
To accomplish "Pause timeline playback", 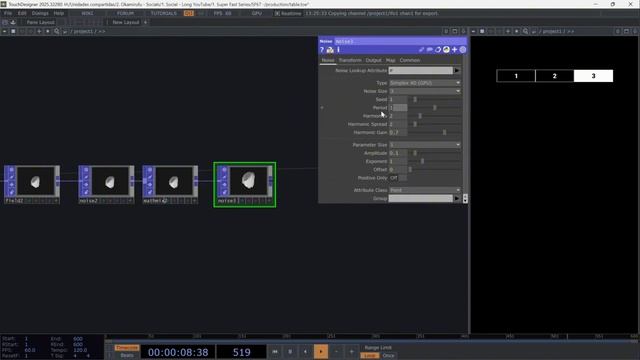I will pyautogui.click(x=290, y=351).
